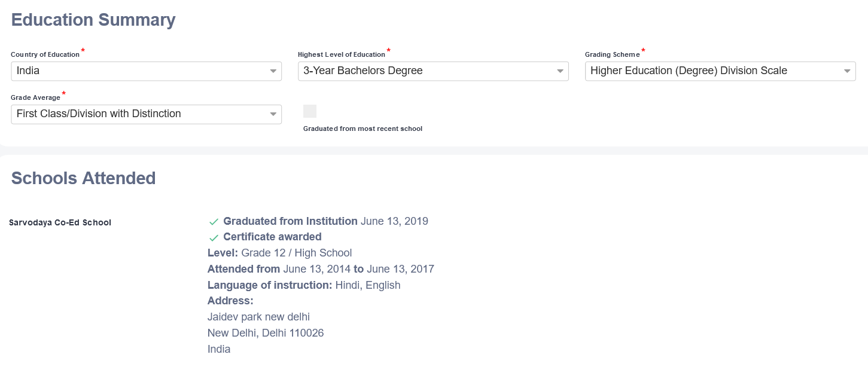Click the Education Summary heading
This screenshot has width=868, height=388.
[x=93, y=20]
